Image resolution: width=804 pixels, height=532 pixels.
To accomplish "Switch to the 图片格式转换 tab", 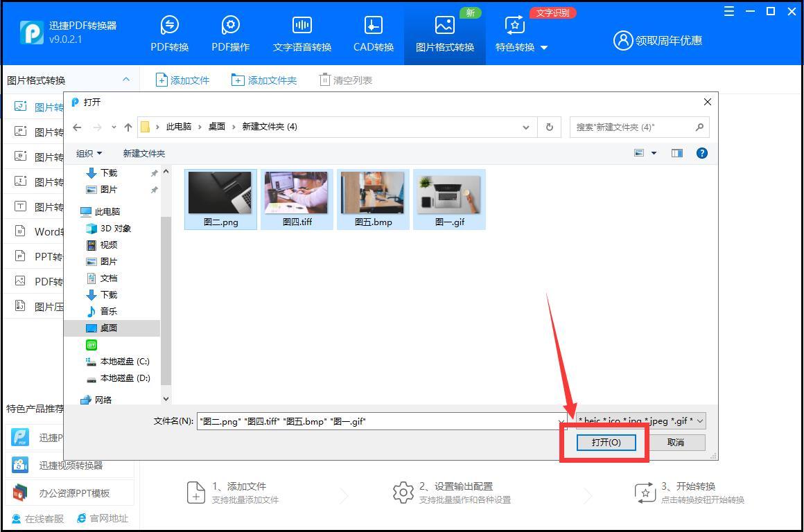I will (x=444, y=33).
